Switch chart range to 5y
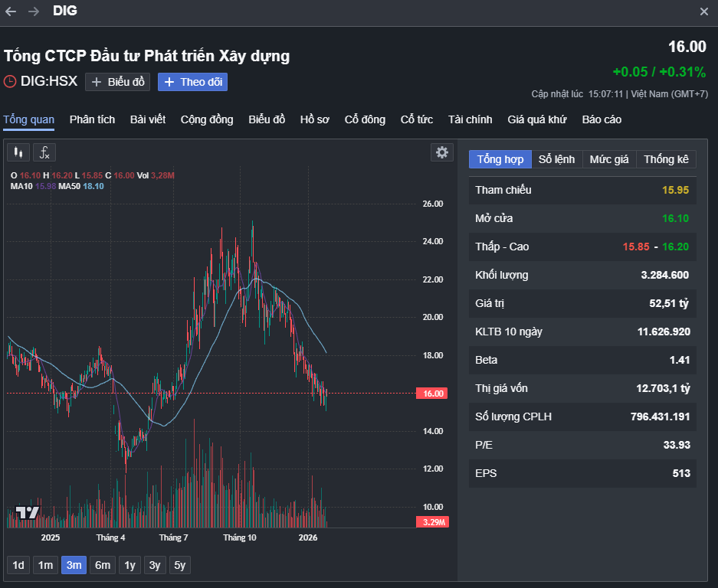718x588 pixels. click(179, 565)
